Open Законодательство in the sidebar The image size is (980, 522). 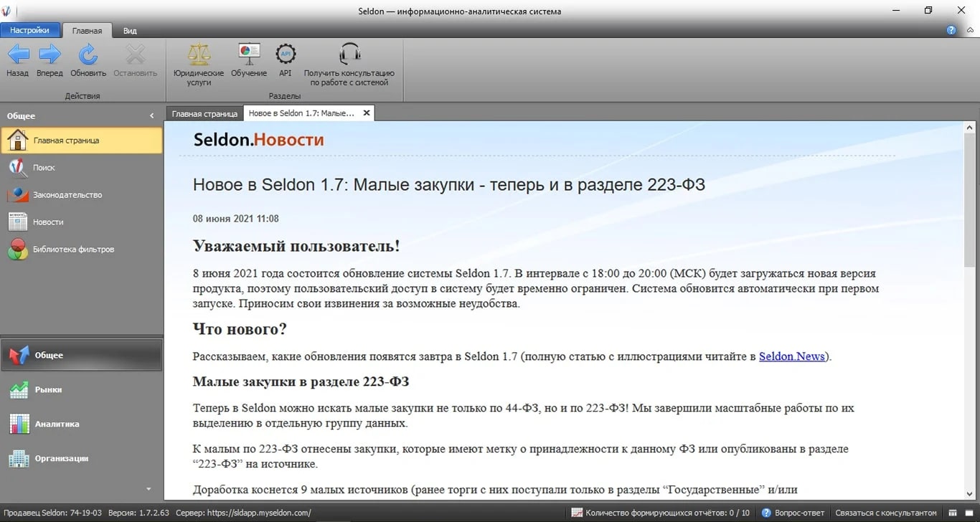pyautogui.click(x=82, y=195)
